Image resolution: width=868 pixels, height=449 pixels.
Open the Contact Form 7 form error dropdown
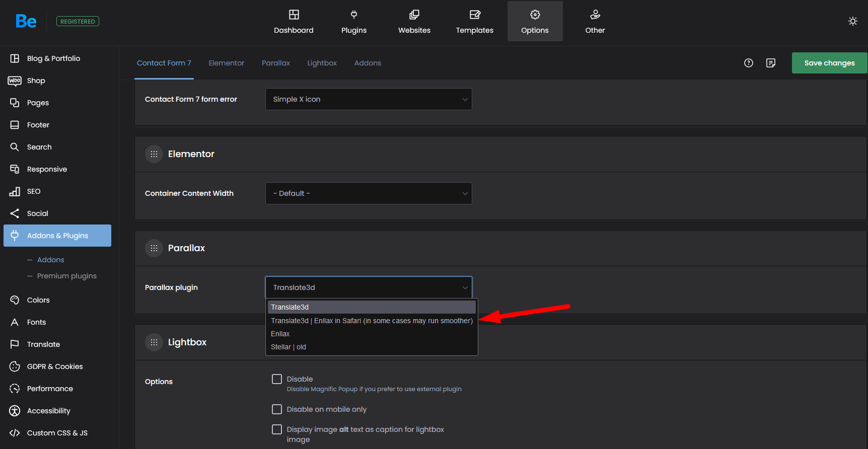point(369,99)
